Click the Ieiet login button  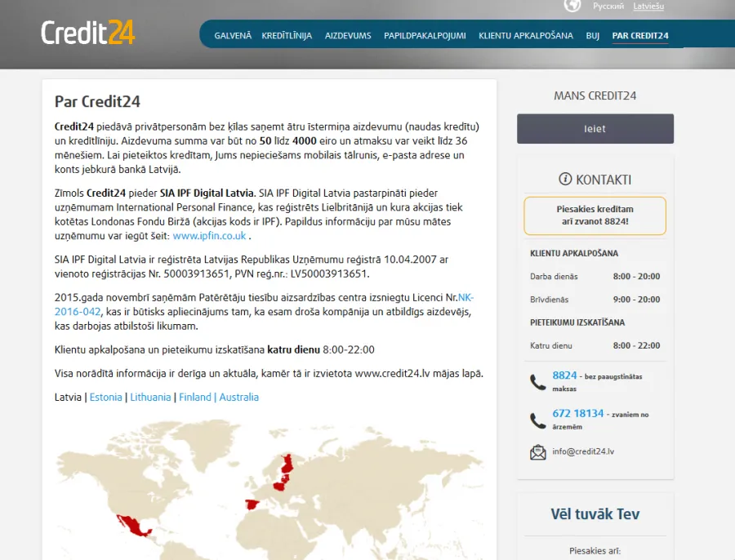pyautogui.click(x=595, y=128)
